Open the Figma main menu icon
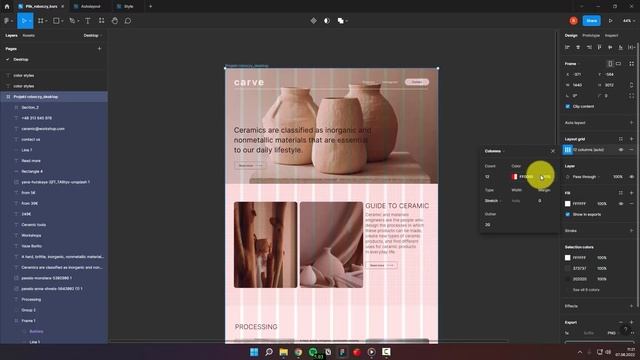The height and width of the screenshot is (360, 640). coord(7,21)
